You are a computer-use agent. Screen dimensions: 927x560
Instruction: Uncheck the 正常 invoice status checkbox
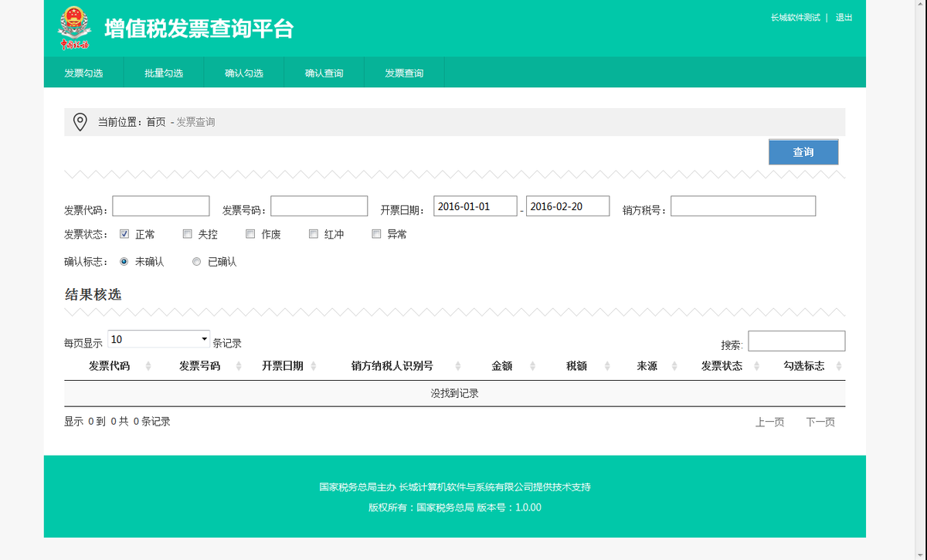124,233
